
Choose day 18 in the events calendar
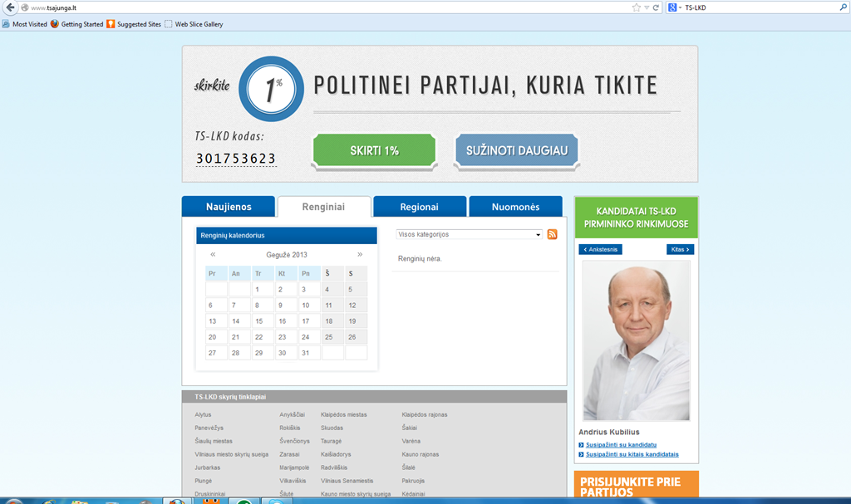[x=332, y=321]
